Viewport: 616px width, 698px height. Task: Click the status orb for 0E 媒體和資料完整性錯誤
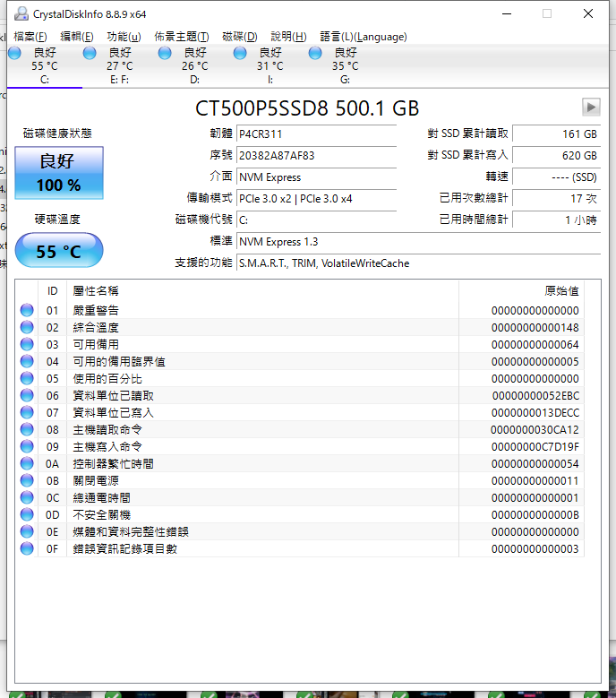(27, 531)
